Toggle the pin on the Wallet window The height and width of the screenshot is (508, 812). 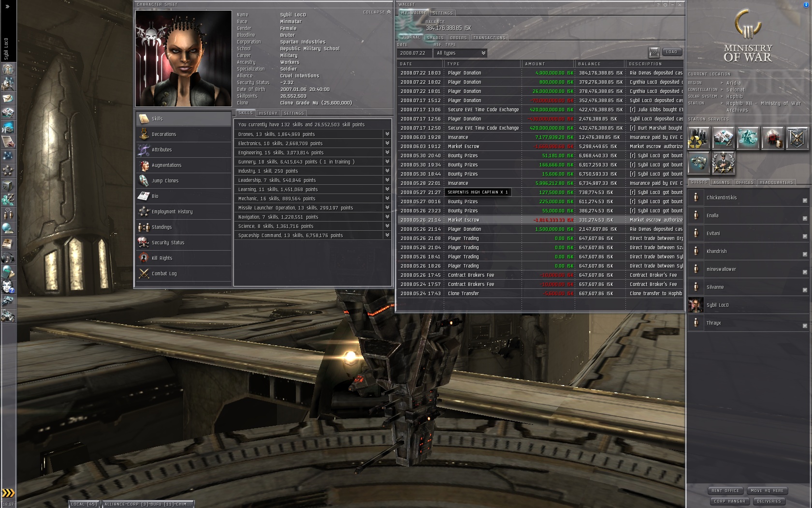(665, 4)
